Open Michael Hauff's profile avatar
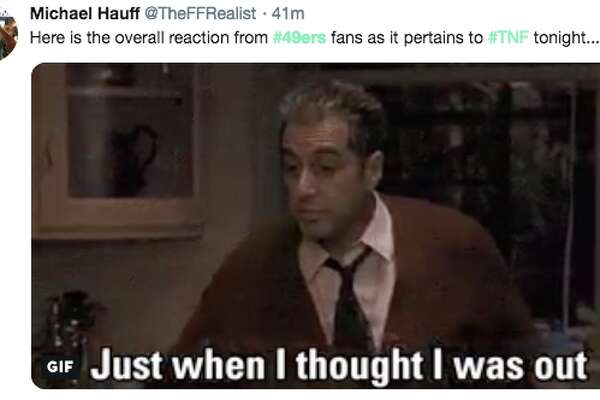The width and height of the screenshot is (600, 400). coord(7,34)
